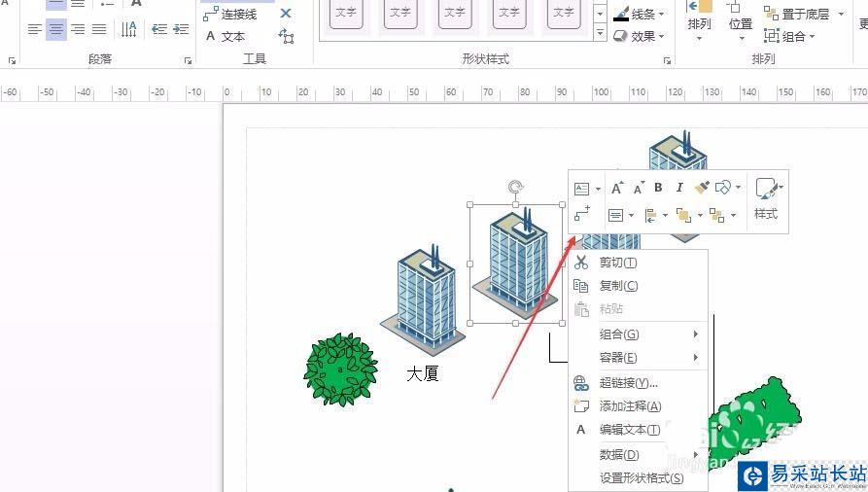868x492 pixels.
Task: Expand the full shape styles gallery
Action: point(600,33)
